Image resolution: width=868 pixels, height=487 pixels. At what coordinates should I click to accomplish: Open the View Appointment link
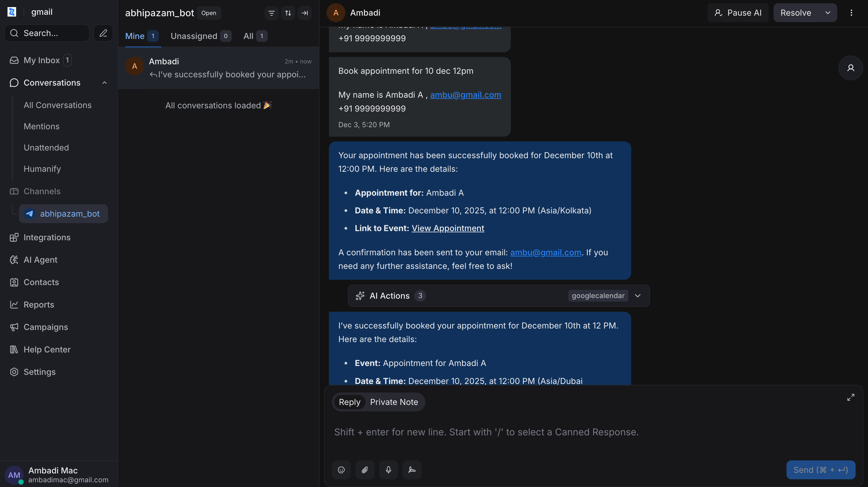click(x=448, y=228)
